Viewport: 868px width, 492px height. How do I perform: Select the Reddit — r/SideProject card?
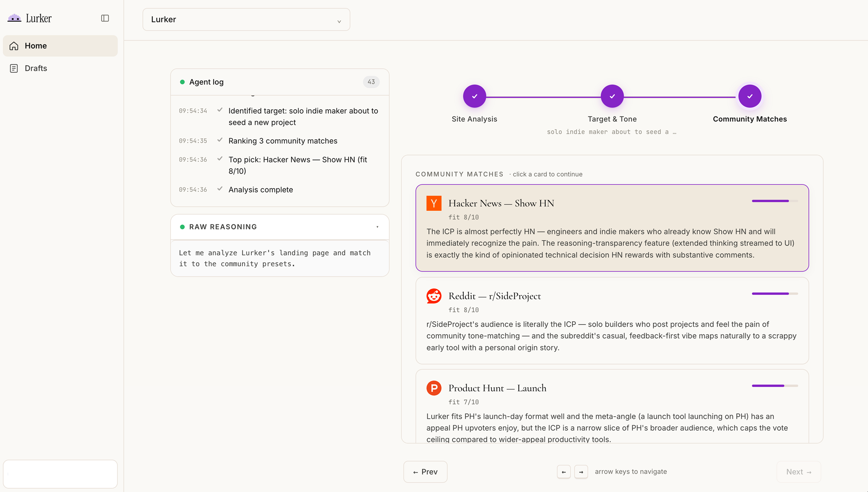coord(612,320)
